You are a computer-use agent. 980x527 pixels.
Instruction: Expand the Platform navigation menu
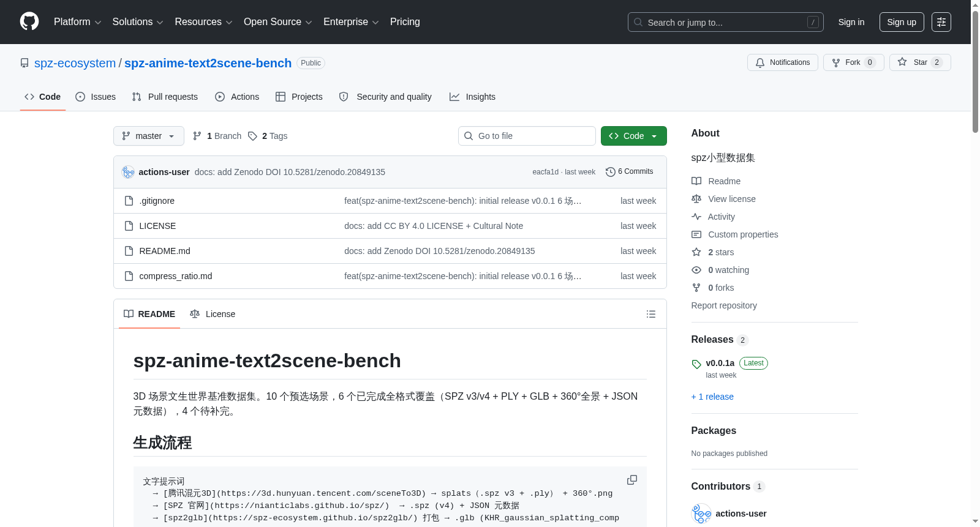[x=77, y=22]
